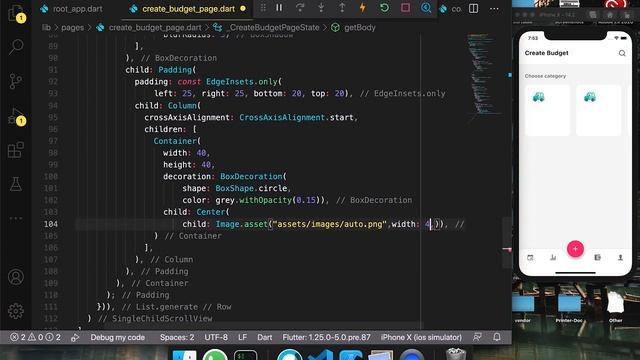Grab the debug toolbar drag handle

coord(263,8)
